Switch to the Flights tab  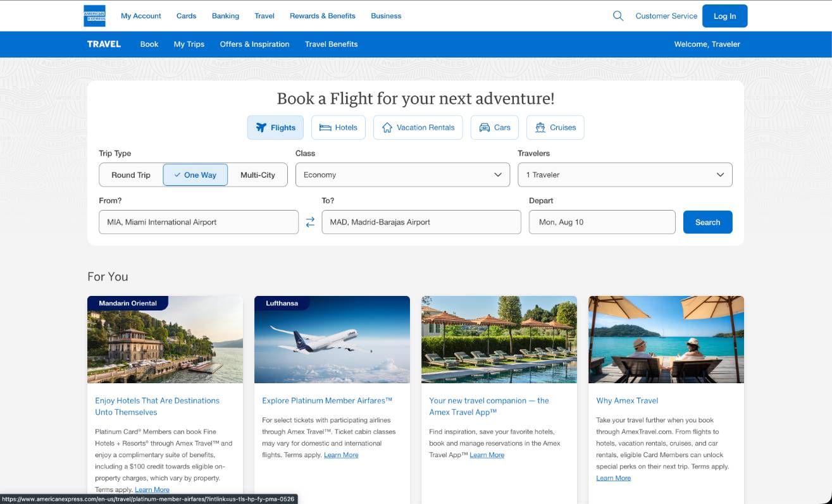point(275,127)
